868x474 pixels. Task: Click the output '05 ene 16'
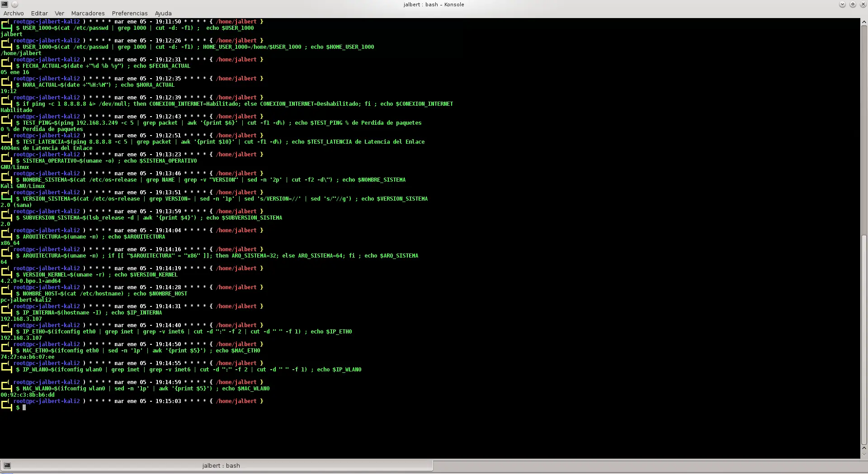(15, 72)
